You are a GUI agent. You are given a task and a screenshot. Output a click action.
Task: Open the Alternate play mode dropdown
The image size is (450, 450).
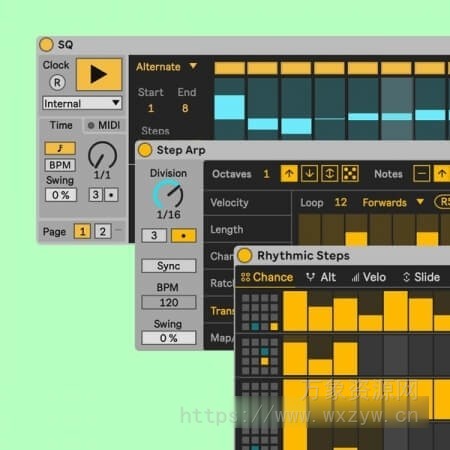coord(167,67)
